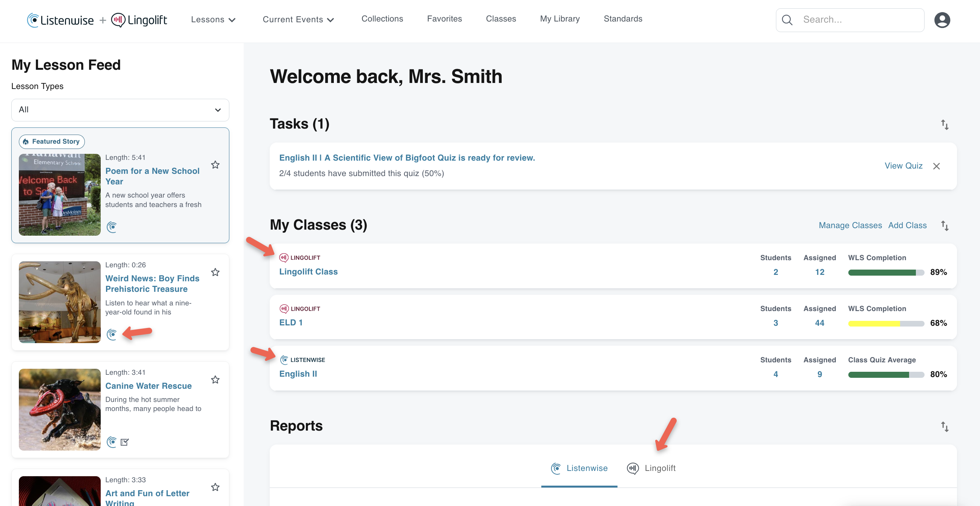Click the user profile avatar icon
Image resolution: width=980 pixels, height=506 pixels.
(942, 20)
